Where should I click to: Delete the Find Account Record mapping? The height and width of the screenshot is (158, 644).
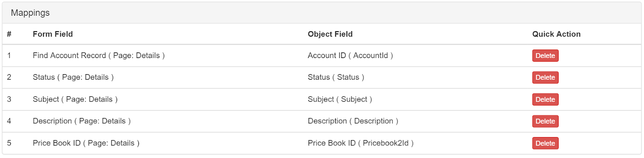coord(545,56)
